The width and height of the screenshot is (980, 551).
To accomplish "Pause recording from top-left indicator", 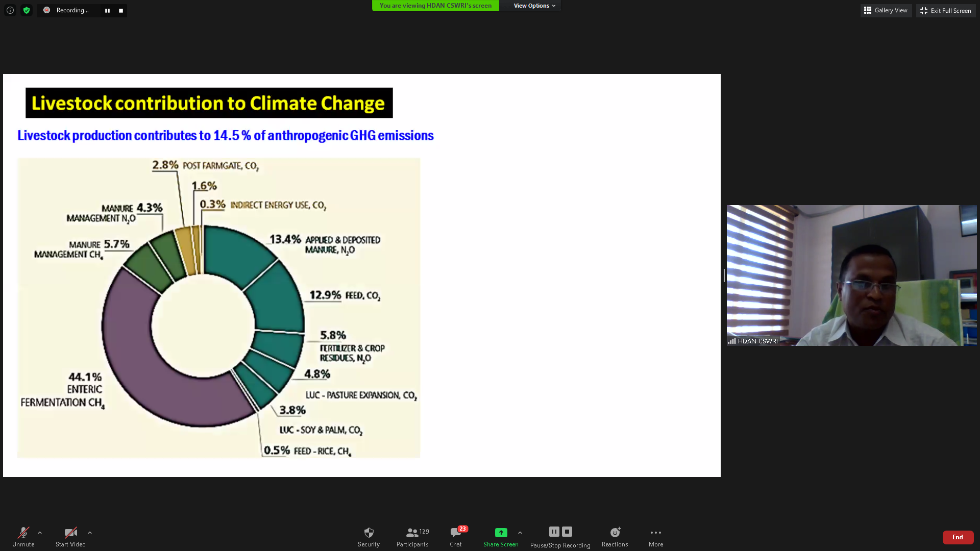I will coord(107,11).
